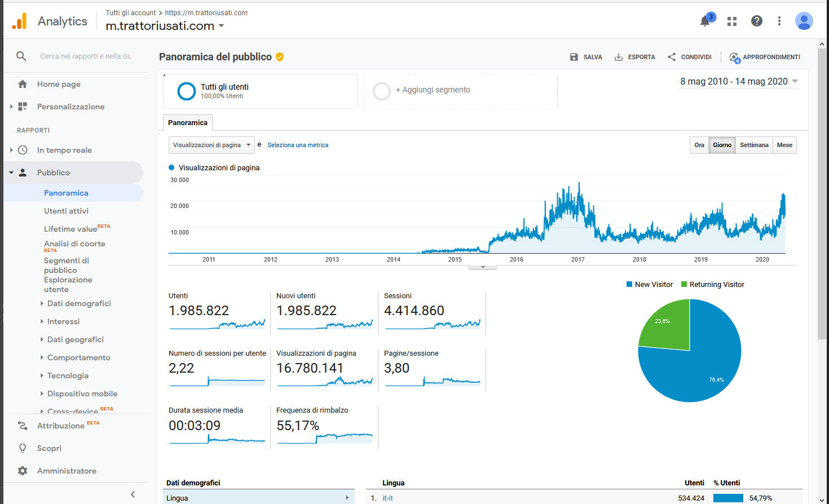This screenshot has width=829, height=504.
Task: Open the Analisi di coorte report
Action: 74,244
